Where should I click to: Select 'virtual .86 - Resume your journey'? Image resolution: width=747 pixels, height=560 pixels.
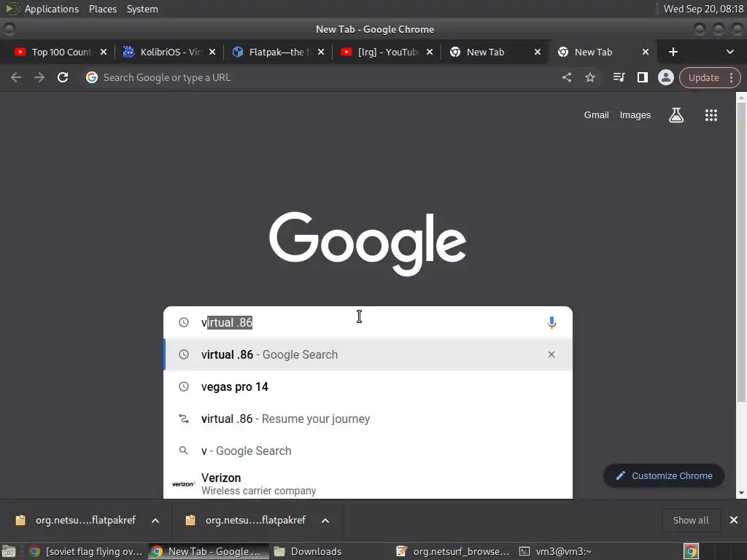click(x=368, y=419)
